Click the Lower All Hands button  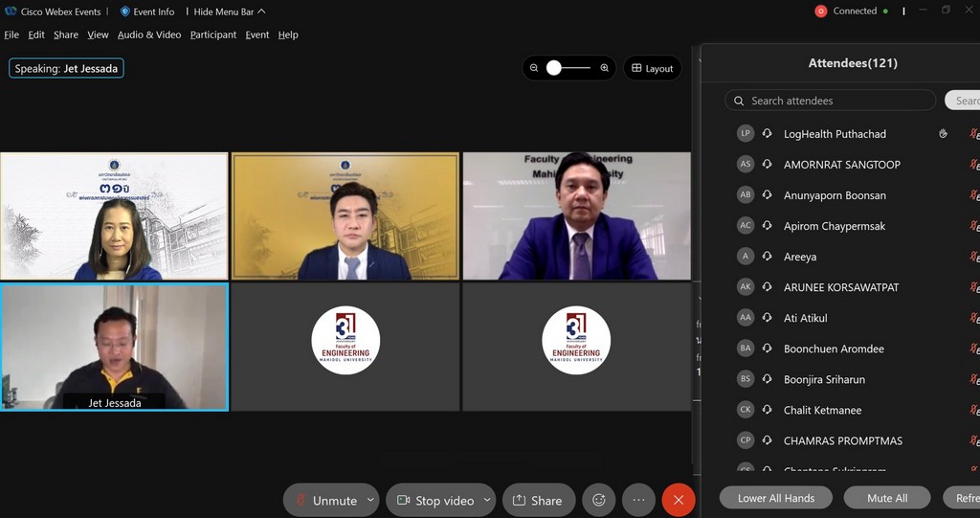tap(776, 498)
